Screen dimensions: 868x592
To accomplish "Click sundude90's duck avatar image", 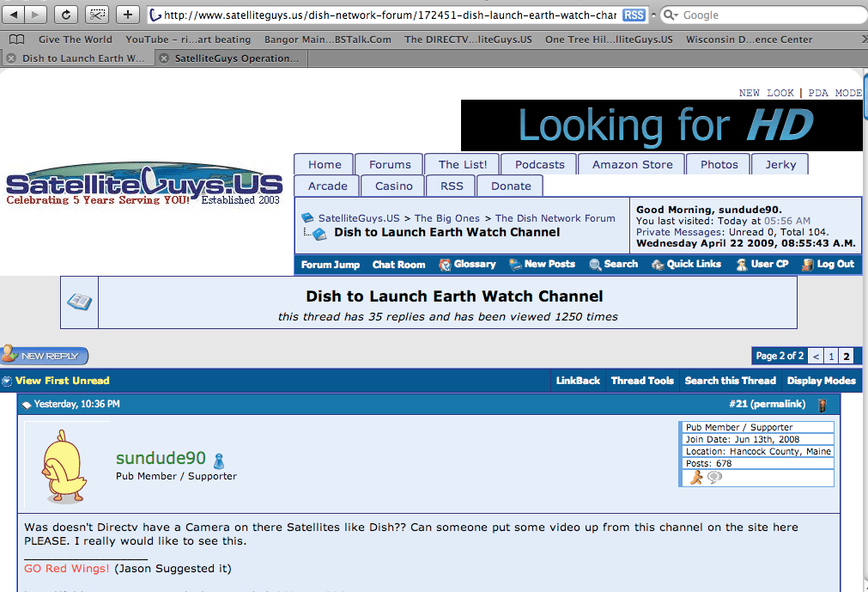I will pos(65,464).
